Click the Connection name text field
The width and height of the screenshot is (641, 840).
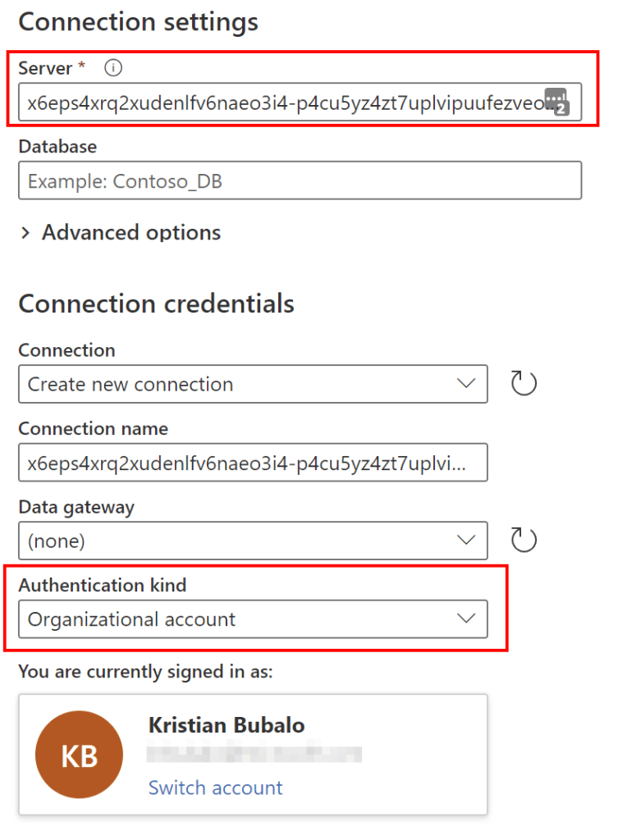point(246,463)
